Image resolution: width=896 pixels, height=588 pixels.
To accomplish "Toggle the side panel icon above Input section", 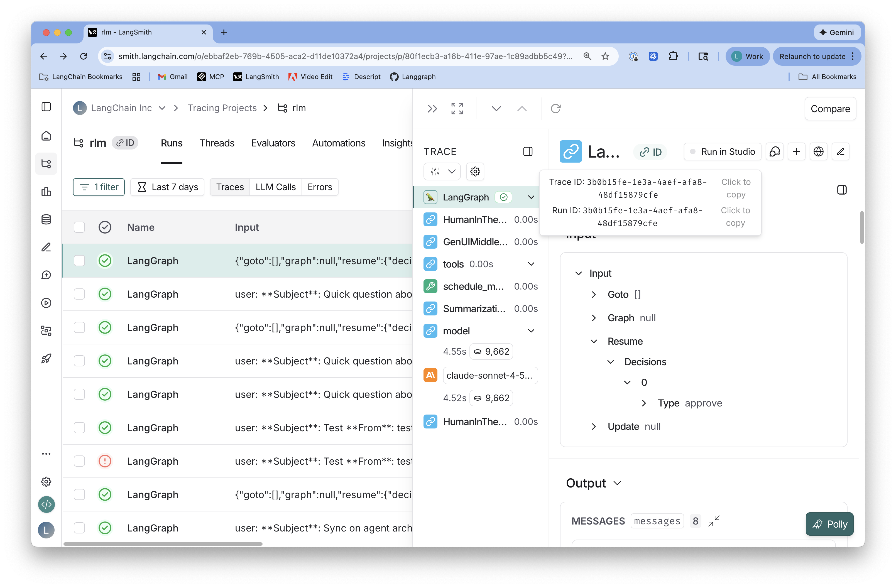I will [x=842, y=190].
